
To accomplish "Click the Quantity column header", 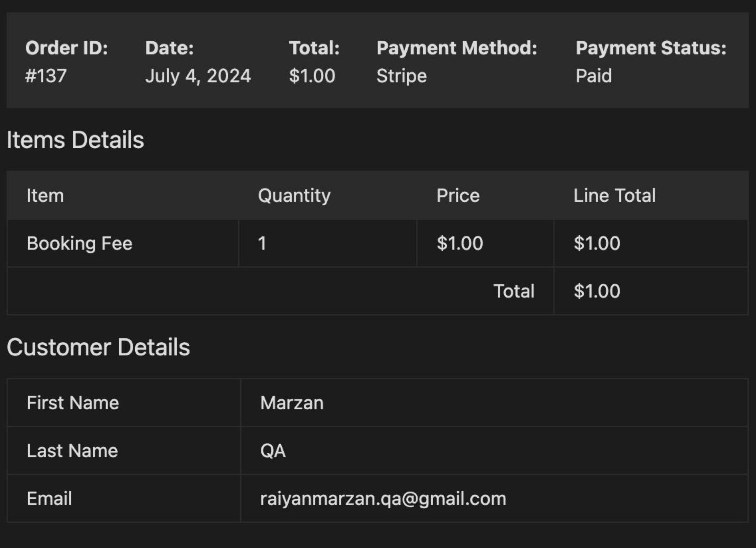I will pos(294,196).
